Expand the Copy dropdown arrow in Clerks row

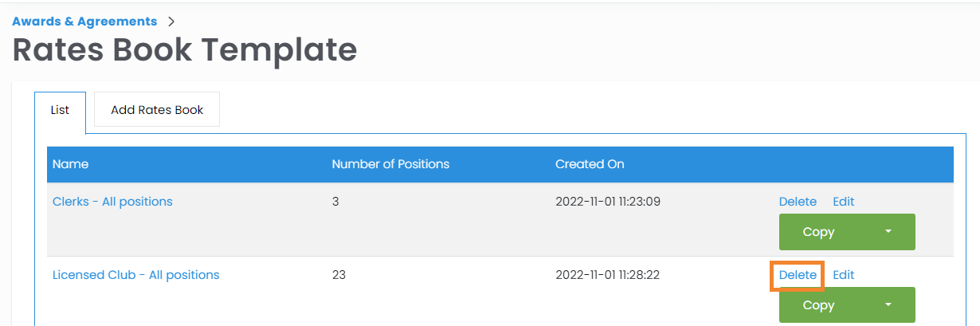coord(888,232)
